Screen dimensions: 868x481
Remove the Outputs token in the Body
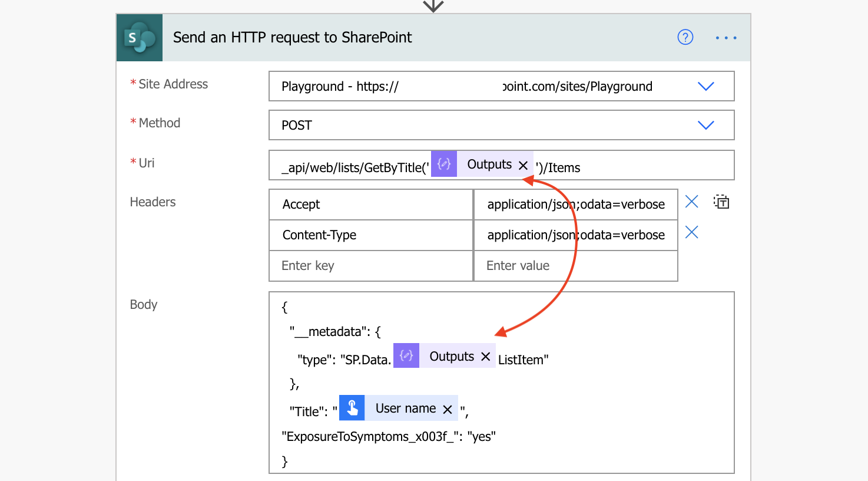(x=485, y=357)
